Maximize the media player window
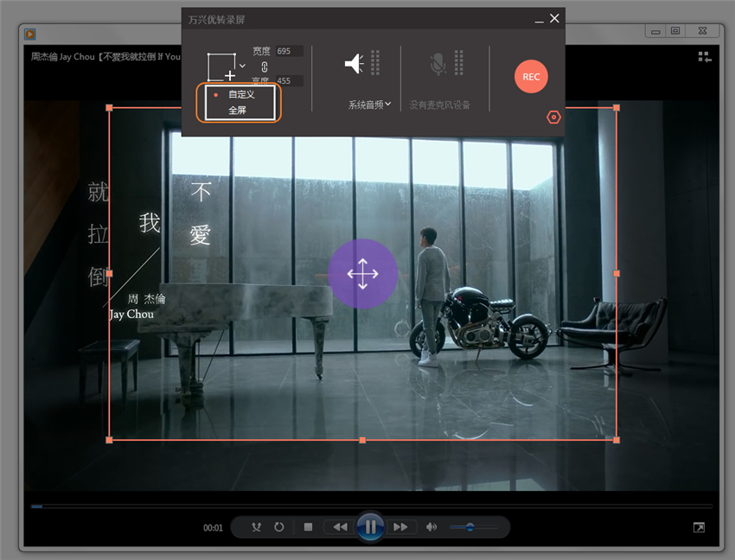735x560 pixels. click(675, 31)
